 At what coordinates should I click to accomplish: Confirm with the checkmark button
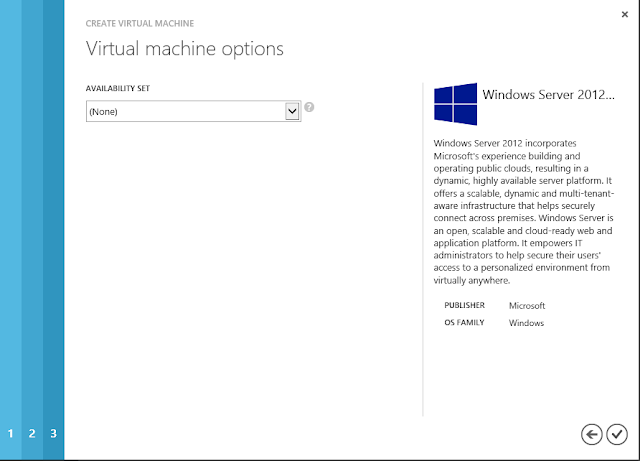coord(617,434)
